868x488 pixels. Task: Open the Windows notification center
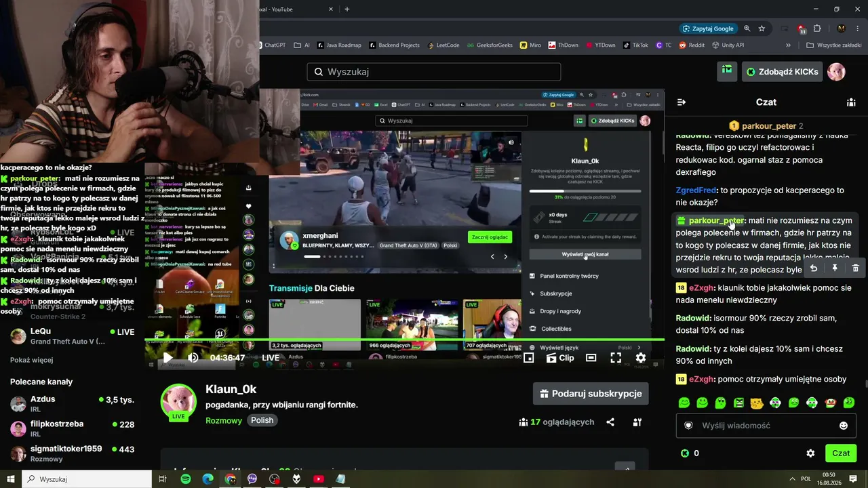click(853, 479)
